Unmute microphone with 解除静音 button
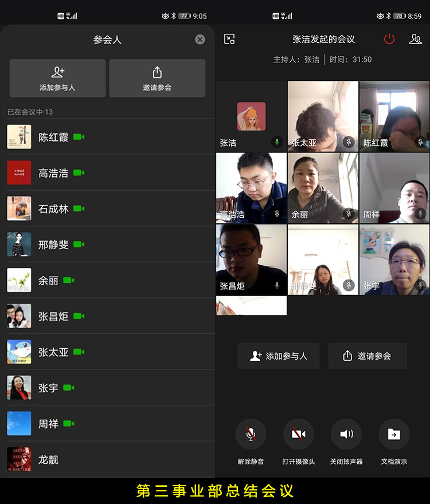Viewport: 430px width, 504px height. [251, 435]
